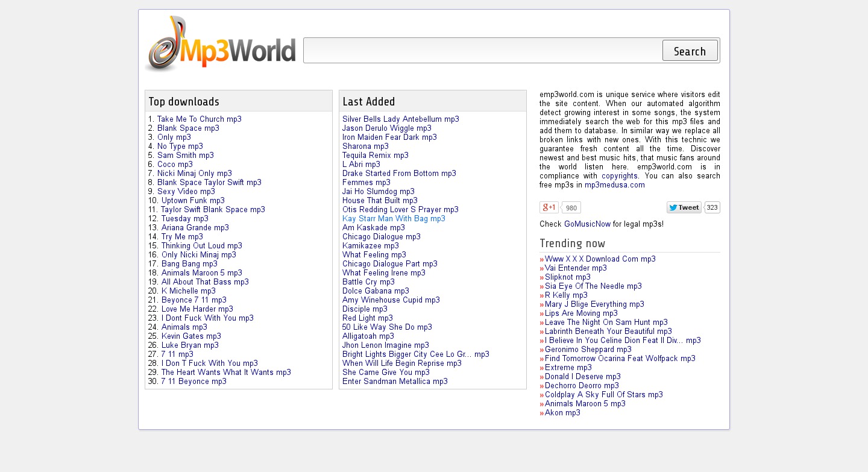Select All About That Bass mp3
868x472 pixels.
[x=205, y=282]
